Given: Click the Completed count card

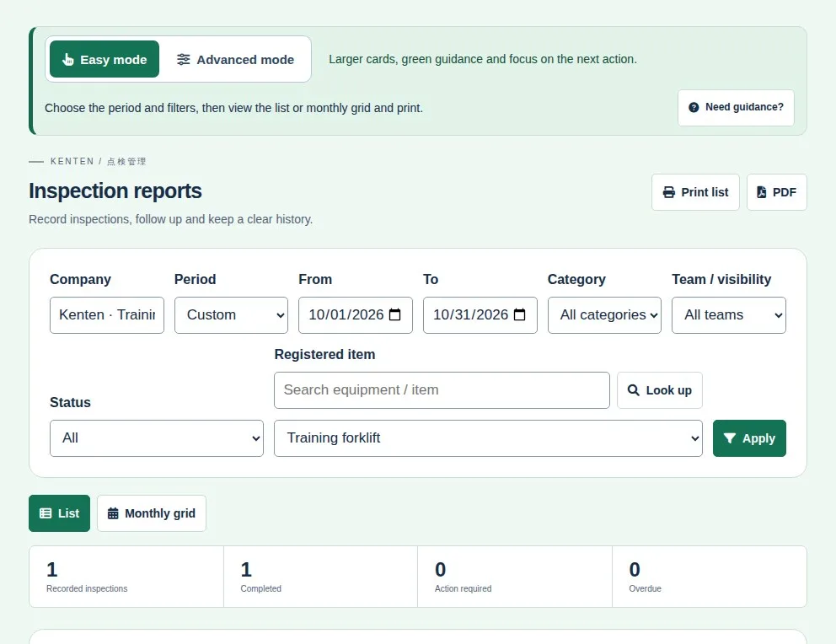Looking at the screenshot, I should (320, 577).
